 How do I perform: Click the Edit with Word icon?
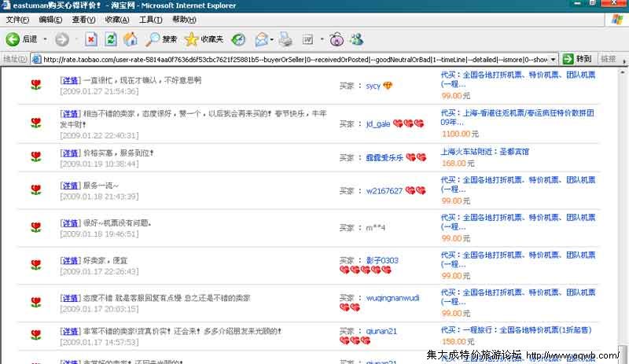(307, 39)
